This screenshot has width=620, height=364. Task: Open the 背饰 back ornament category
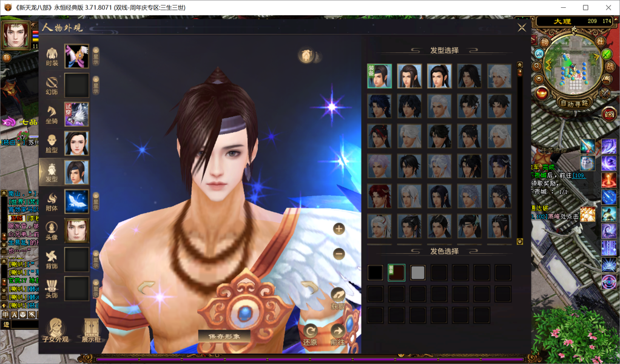tap(52, 260)
